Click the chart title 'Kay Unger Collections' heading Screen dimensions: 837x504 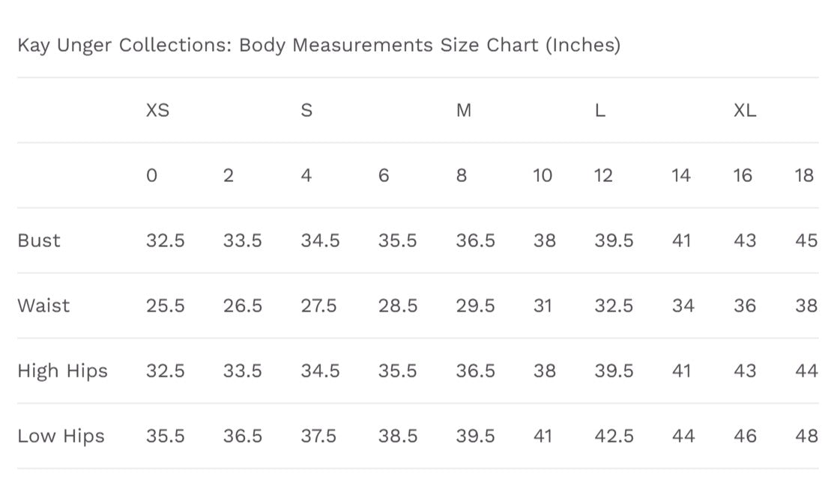318,46
